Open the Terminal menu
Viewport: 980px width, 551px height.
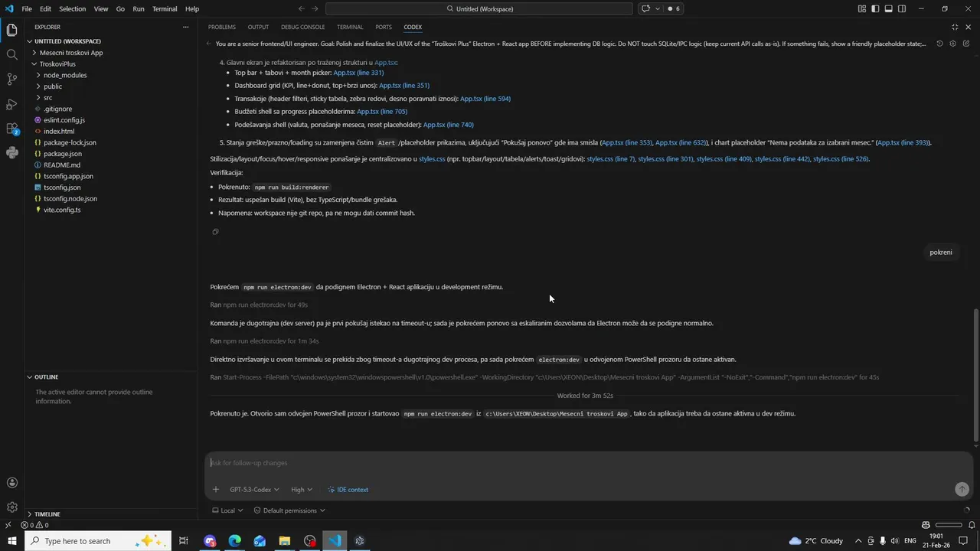click(x=165, y=8)
